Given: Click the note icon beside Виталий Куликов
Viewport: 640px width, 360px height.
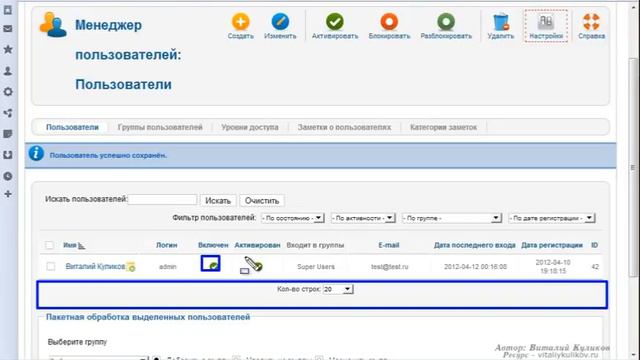Looking at the screenshot, I should click(131, 267).
